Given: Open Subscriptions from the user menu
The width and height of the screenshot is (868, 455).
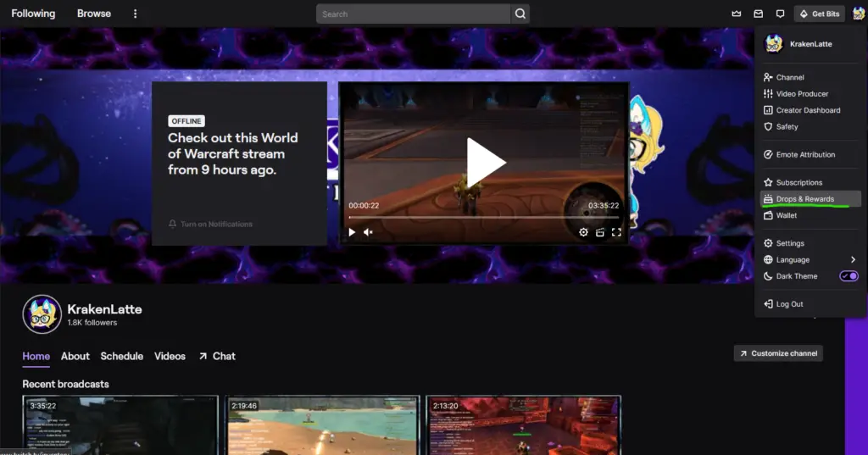Looking at the screenshot, I should (x=810, y=182).
